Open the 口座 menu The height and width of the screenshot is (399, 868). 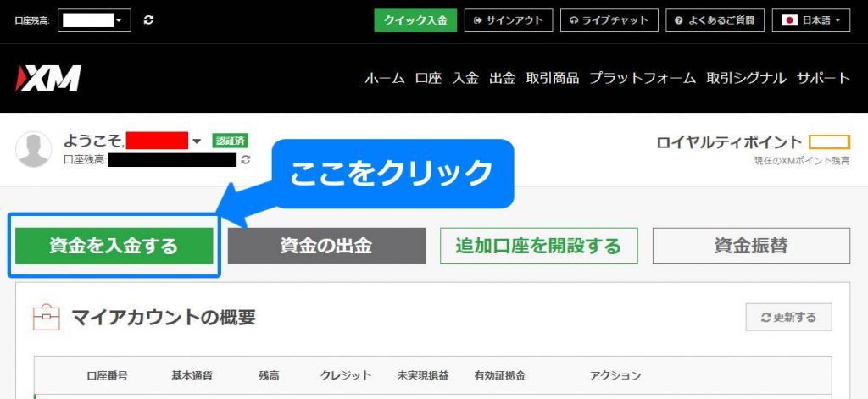coord(428,78)
